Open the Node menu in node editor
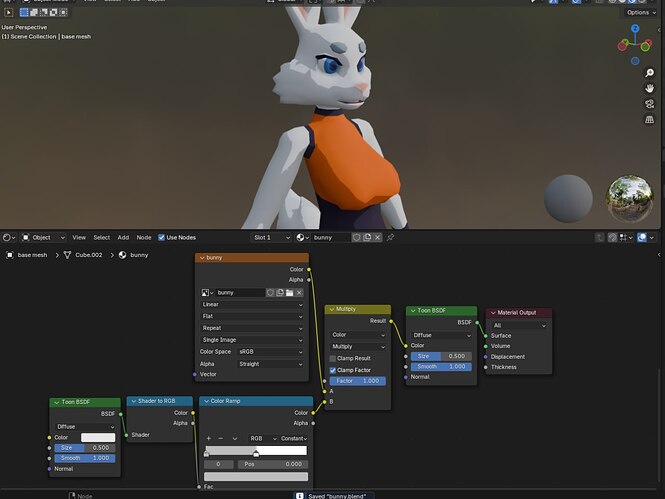This screenshot has width=665, height=499. pyautogui.click(x=144, y=237)
